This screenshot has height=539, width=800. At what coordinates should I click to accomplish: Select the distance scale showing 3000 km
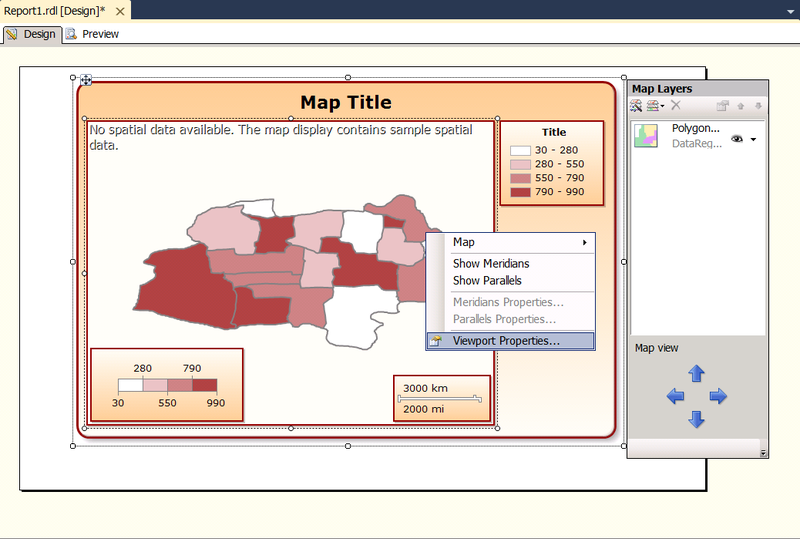click(x=442, y=399)
